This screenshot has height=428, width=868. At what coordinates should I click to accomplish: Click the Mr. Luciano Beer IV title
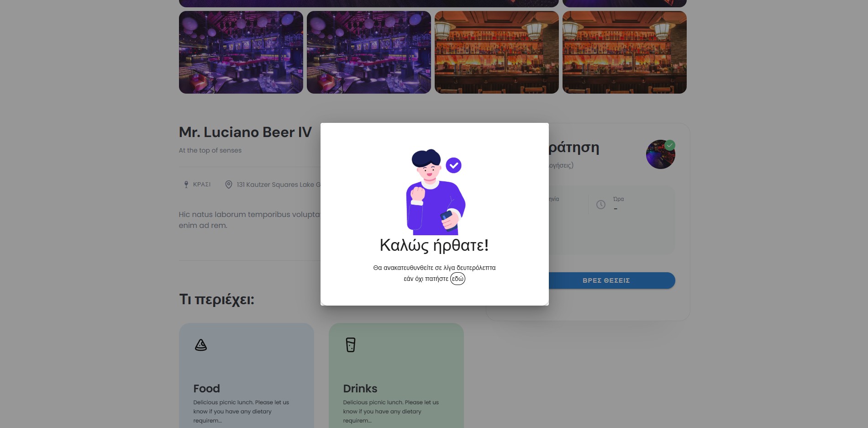pos(245,132)
